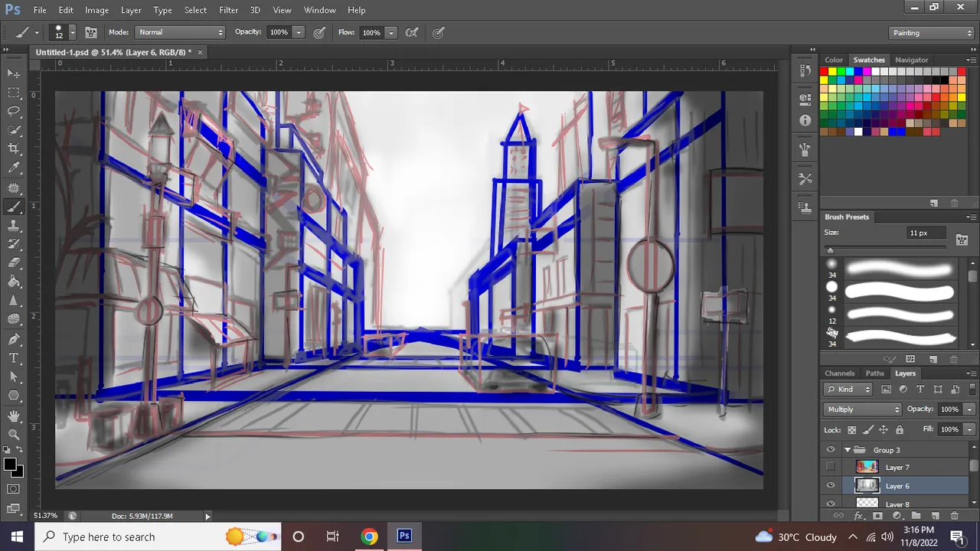
Task: Select the Lasso tool
Action: pos(14,112)
